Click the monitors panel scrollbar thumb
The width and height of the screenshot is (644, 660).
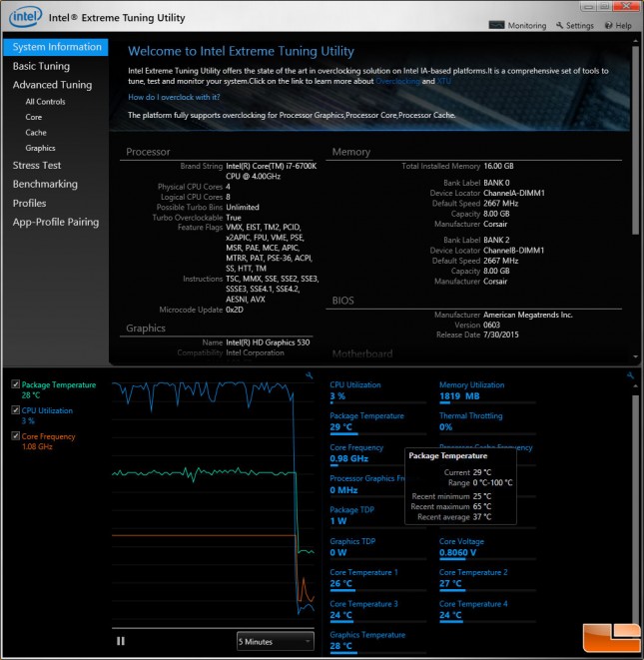pos(635,509)
